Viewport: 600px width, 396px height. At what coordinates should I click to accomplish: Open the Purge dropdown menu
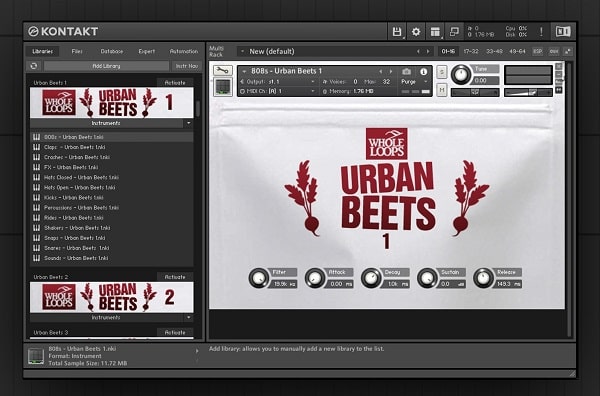tap(415, 81)
